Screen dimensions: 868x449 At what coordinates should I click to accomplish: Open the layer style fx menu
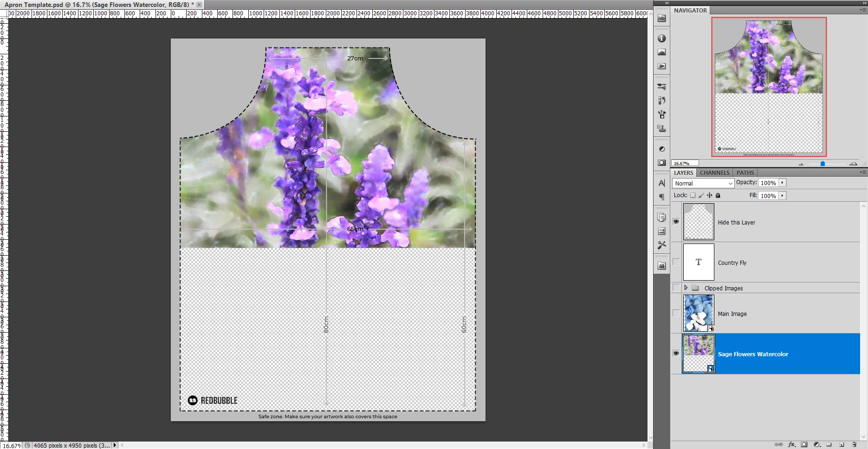click(792, 444)
